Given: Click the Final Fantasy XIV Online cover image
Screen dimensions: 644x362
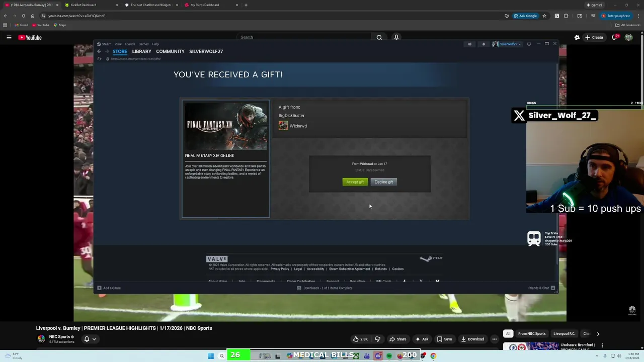Looking at the screenshot, I should tap(225, 126).
